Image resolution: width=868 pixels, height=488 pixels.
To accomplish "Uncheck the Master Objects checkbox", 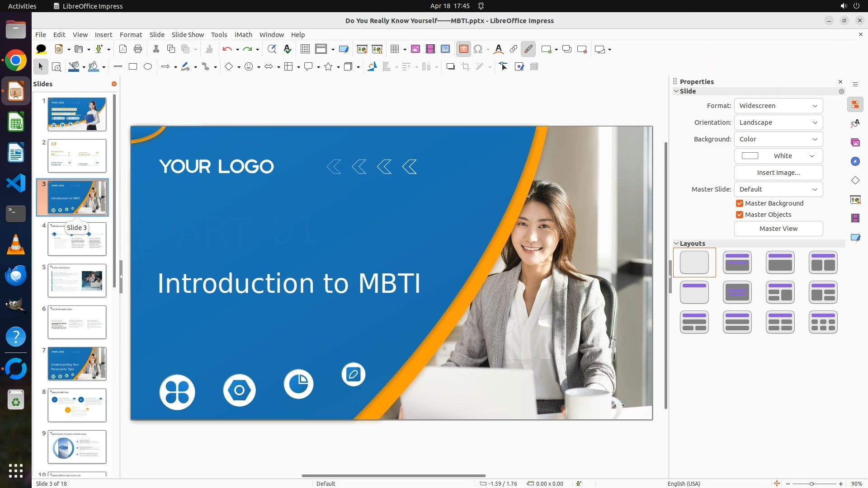I will click(740, 215).
